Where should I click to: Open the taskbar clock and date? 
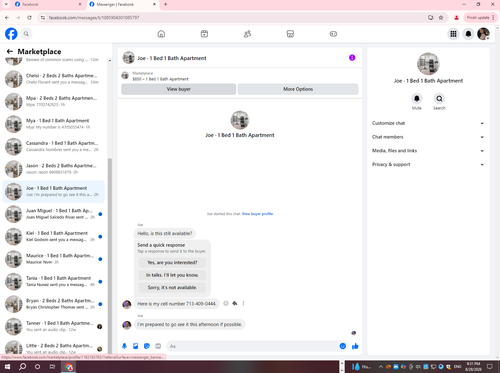pos(473,367)
